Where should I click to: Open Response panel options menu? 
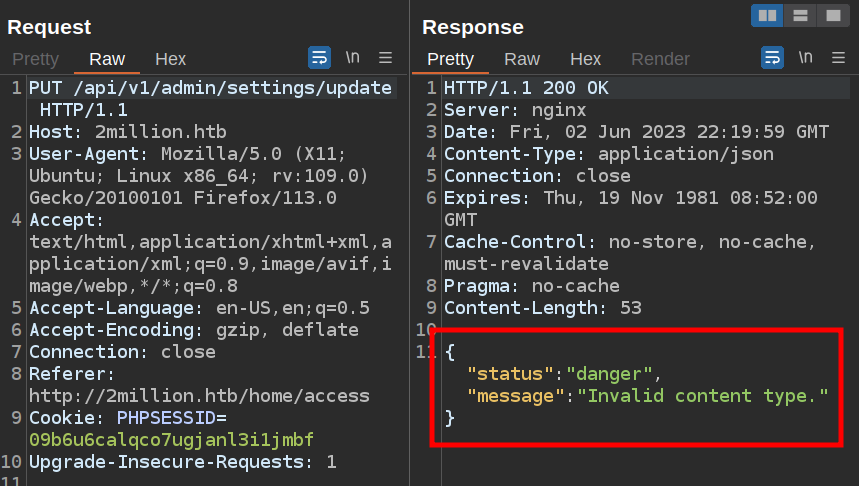(x=839, y=58)
